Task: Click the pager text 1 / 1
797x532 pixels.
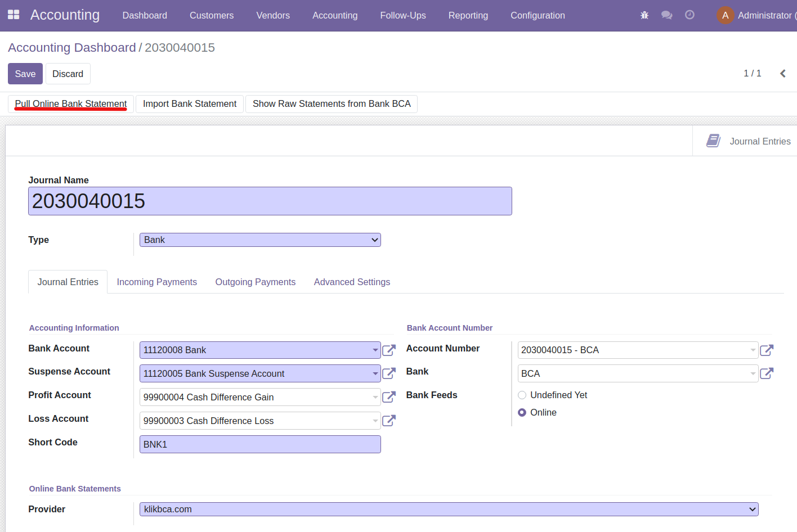Action: click(x=752, y=74)
